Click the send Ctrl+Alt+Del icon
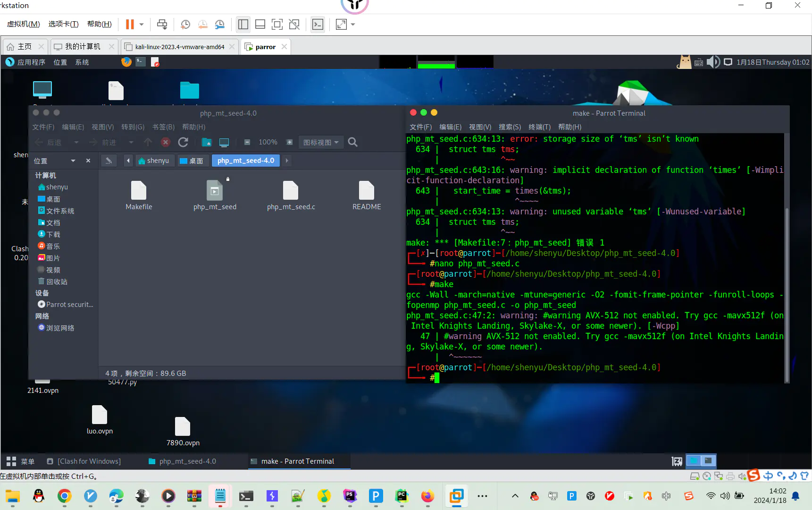The height and width of the screenshot is (510, 812). pyautogui.click(x=162, y=24)
